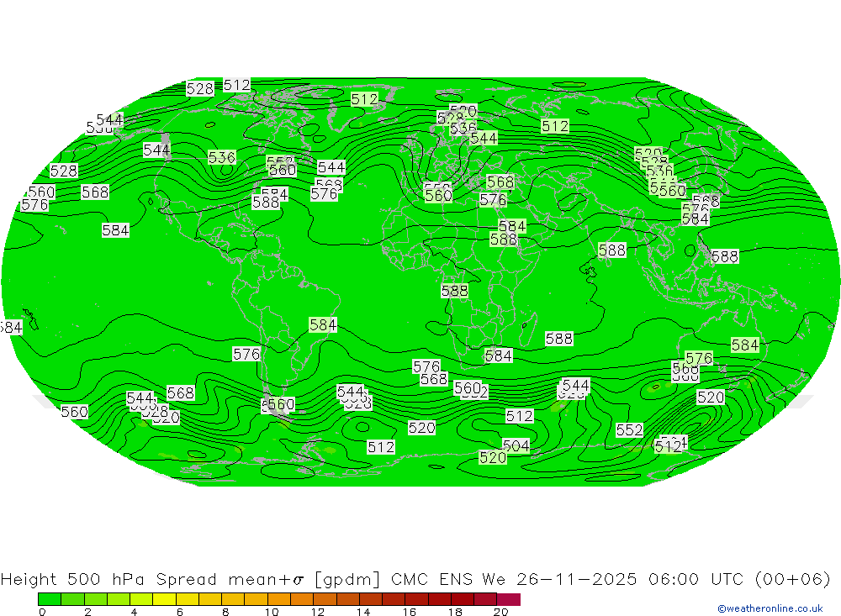
Task: Click the 588 label near the US East Coast
Action: (x=266, y=203)
